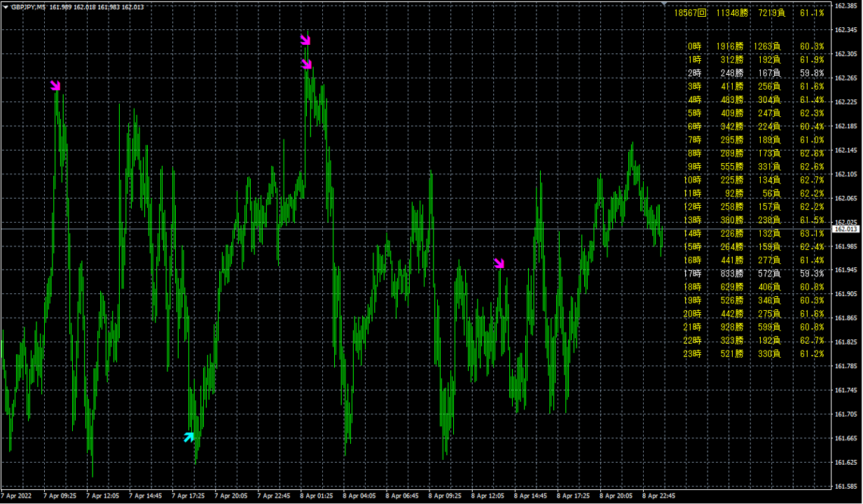
Task: Click the 330負 losses value
Action: tap(770, 354)
